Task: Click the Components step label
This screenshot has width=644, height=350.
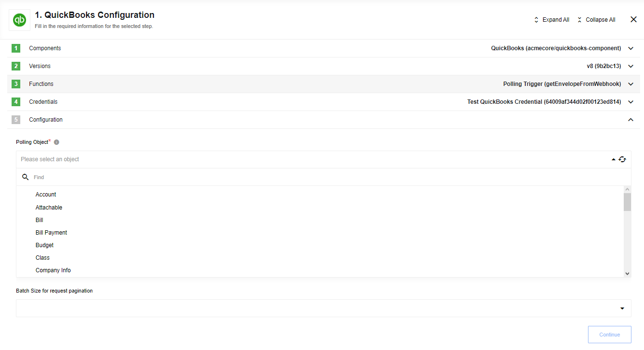Action: point(45,48)
